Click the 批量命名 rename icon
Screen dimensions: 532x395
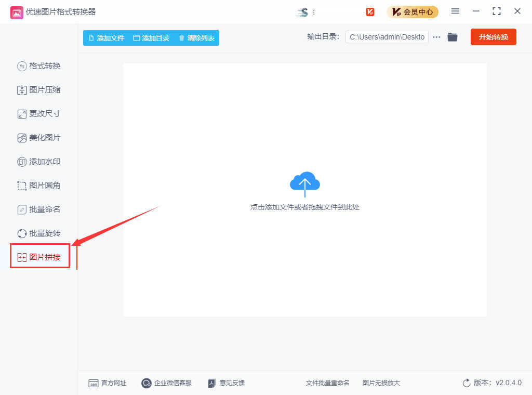(22, 210)
